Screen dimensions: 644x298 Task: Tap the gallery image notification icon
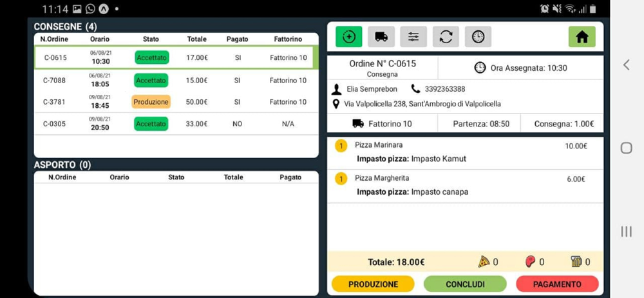(77, 8)
